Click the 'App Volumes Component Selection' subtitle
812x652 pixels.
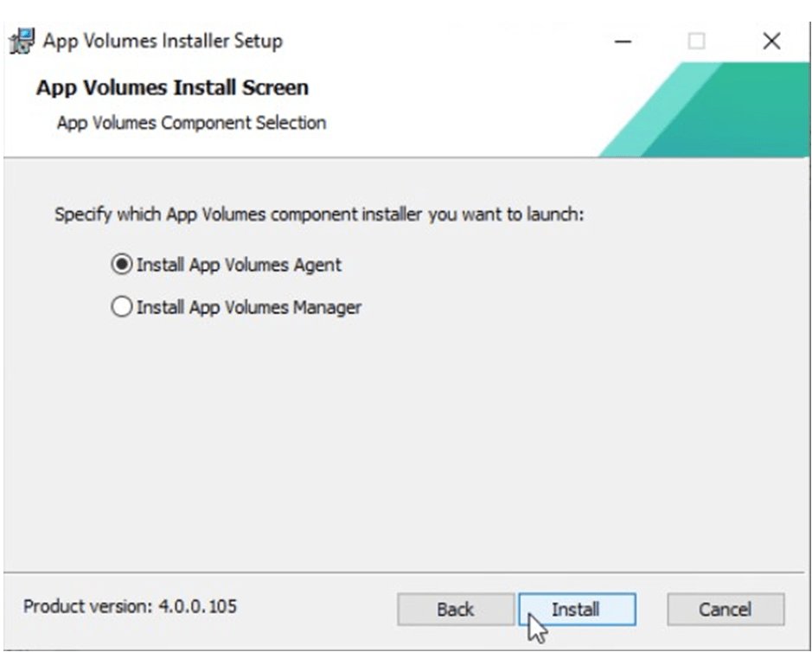click(x=191, y=123)
